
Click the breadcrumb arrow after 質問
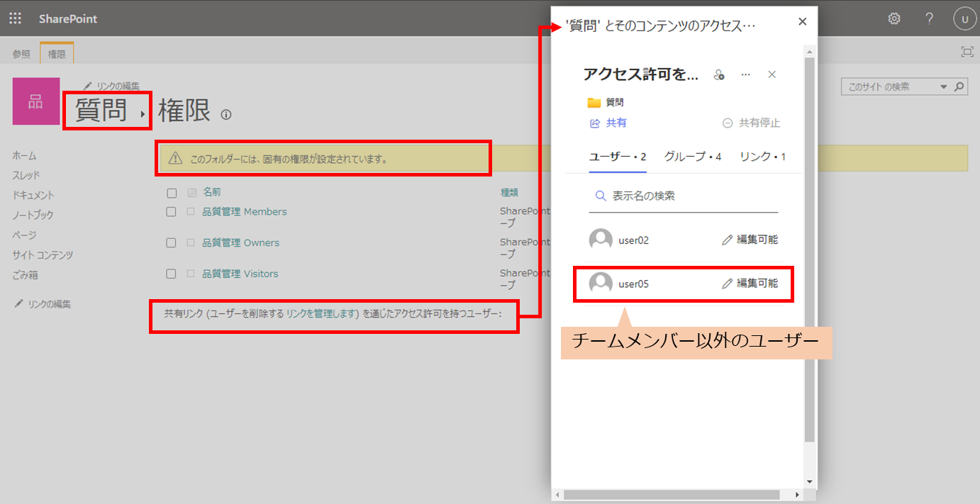143,114
